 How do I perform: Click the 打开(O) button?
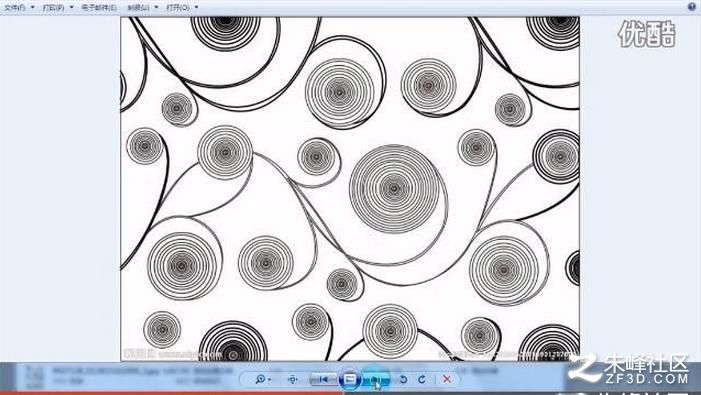177,8
